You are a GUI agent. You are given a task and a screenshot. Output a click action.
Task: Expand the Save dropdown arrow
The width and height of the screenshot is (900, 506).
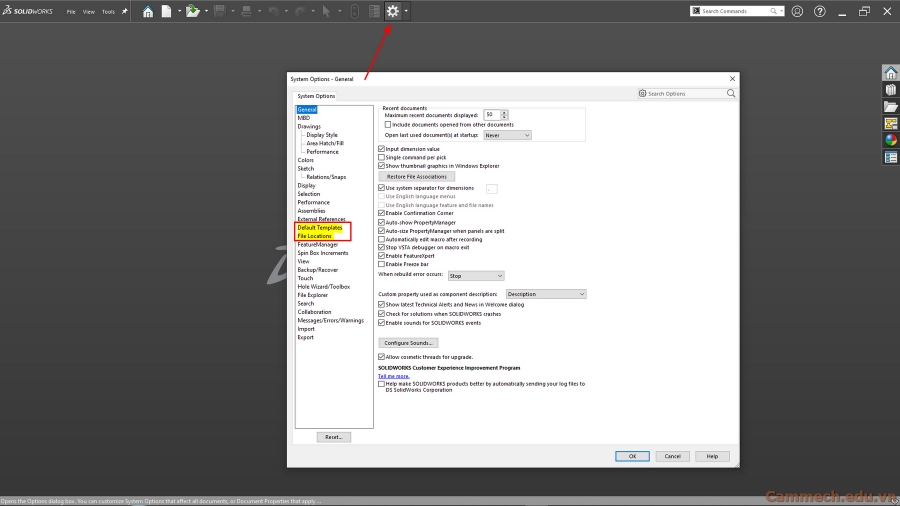click(x=232, y=11)
